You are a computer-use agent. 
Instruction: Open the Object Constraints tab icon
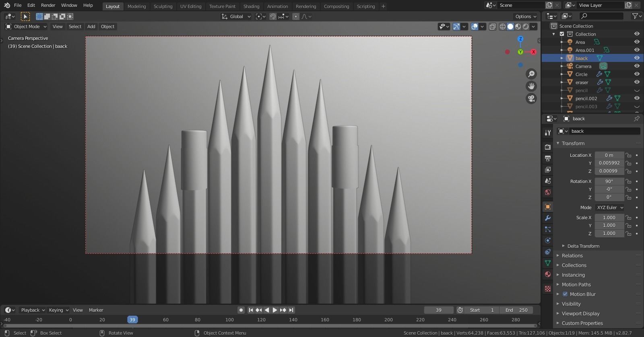click(547, 252)
